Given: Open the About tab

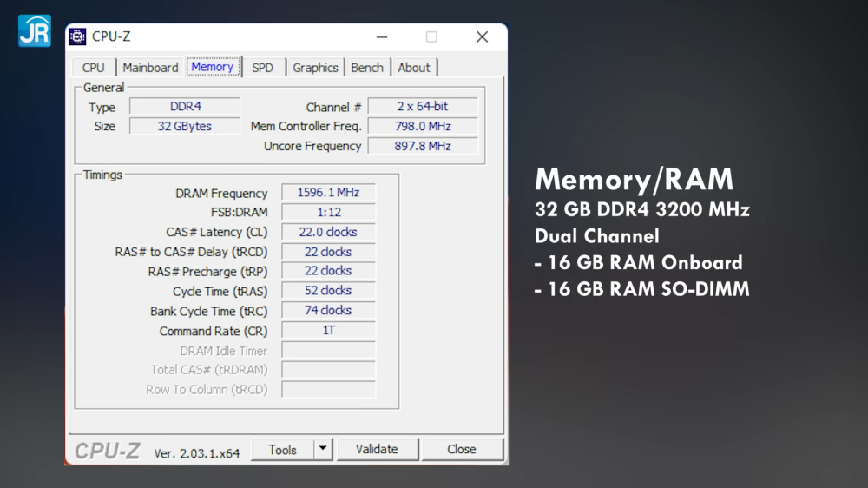Looking at the screenshot, I should pos(414,68).
